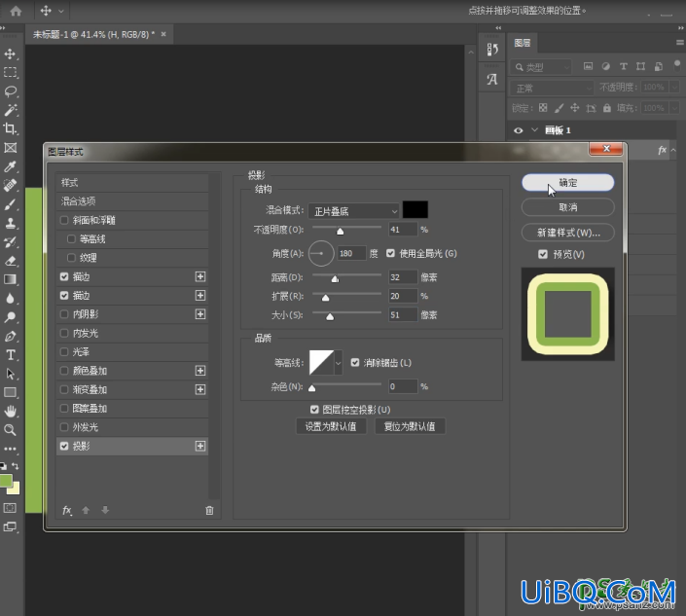This screenshot has height=616, width=686.
Task: Switch to the 图层 panel tab
Action: coord(522,43)
